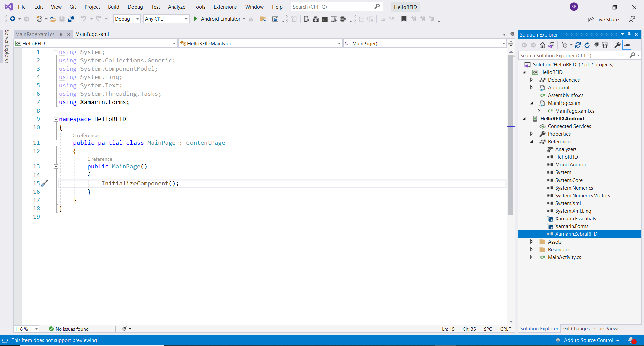The width and height of the screenshot is (644, 346).
Task: Click the quick actions screwdriver icon on line 15
Action: pos(44,183)
